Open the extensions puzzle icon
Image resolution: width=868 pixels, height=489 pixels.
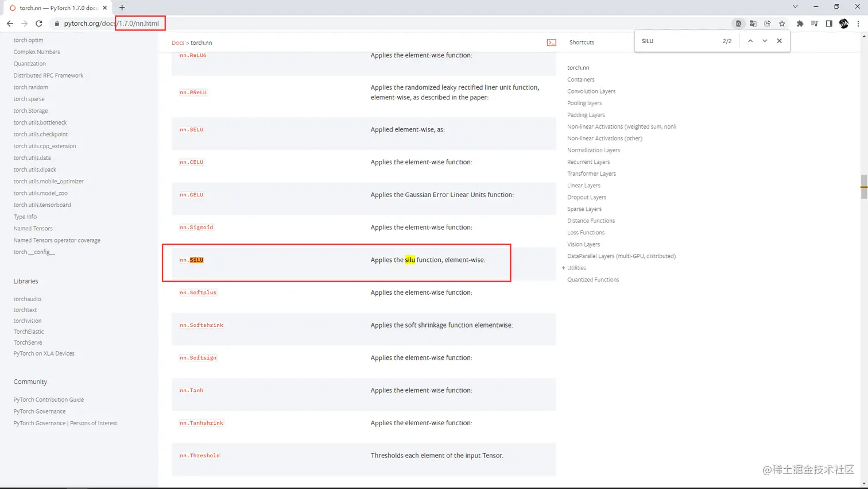pos(800,24)
